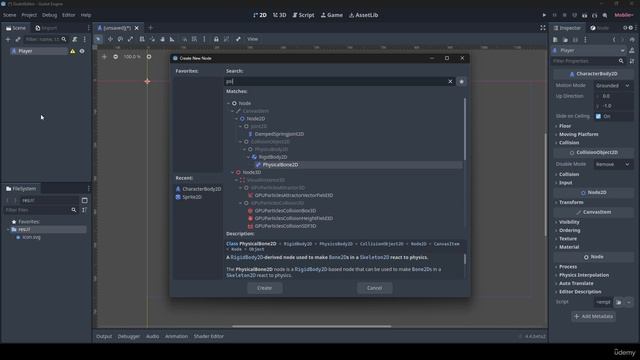Toggle distraction free mode icon
Viewport: 640px width, 360px height.
tap(543, 28)
